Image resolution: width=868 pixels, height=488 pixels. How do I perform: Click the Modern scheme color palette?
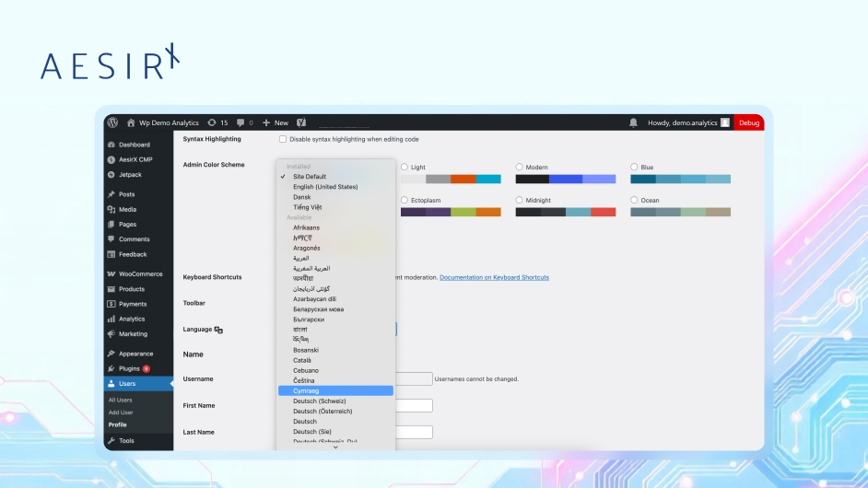[566, 180]
